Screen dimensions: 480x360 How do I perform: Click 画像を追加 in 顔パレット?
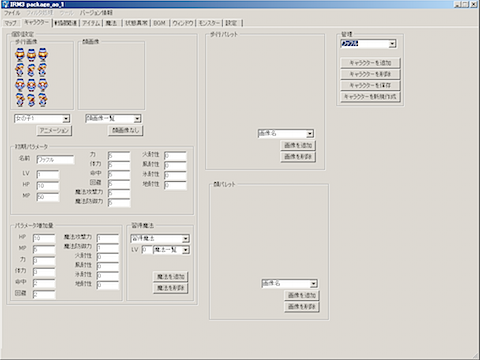[302, 295]
